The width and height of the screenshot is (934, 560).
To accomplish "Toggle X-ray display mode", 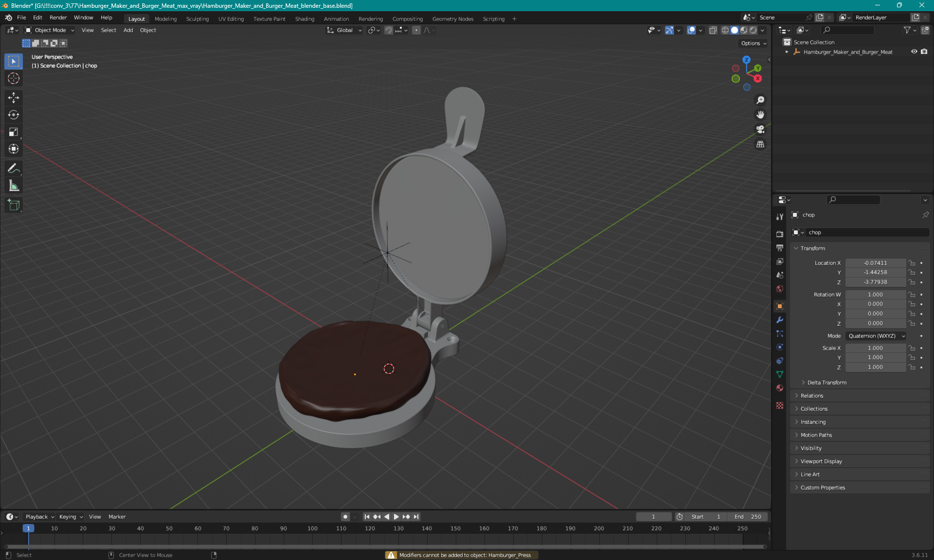I will click(x=713, y=30).
